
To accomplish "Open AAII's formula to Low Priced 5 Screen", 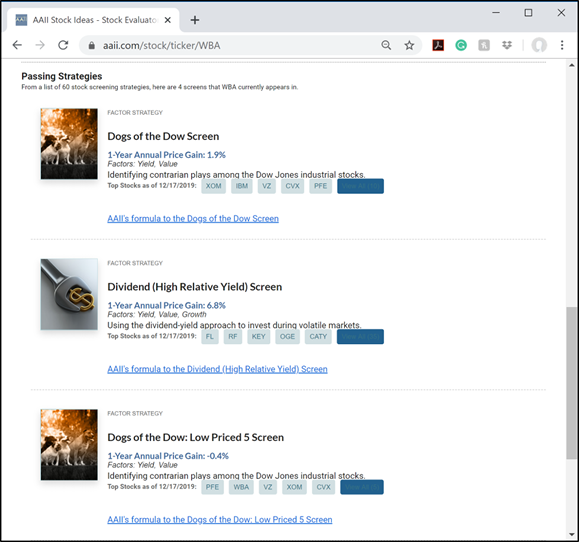I will [x=220, y=519].
